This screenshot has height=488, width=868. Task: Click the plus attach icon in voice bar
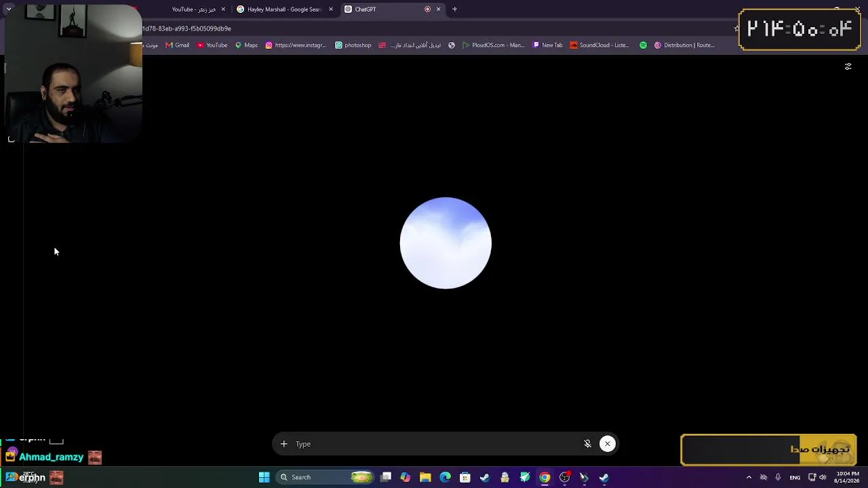point(283,444)
